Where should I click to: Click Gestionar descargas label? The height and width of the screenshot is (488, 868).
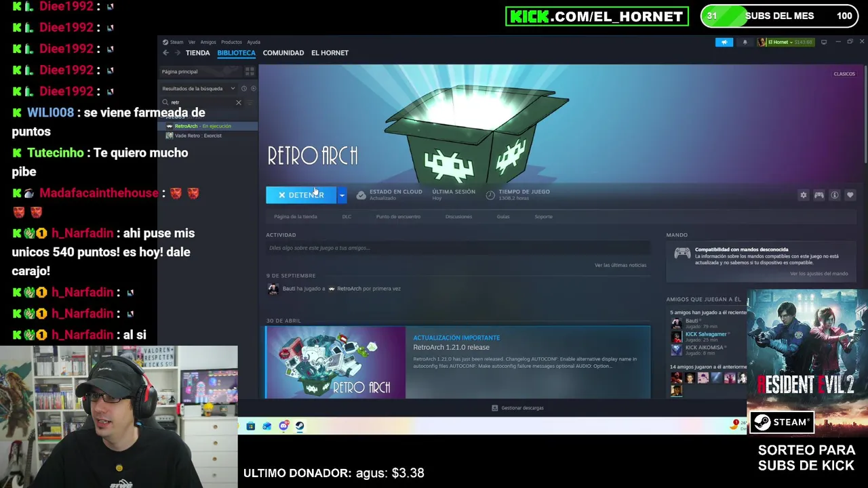pos(522,408)
